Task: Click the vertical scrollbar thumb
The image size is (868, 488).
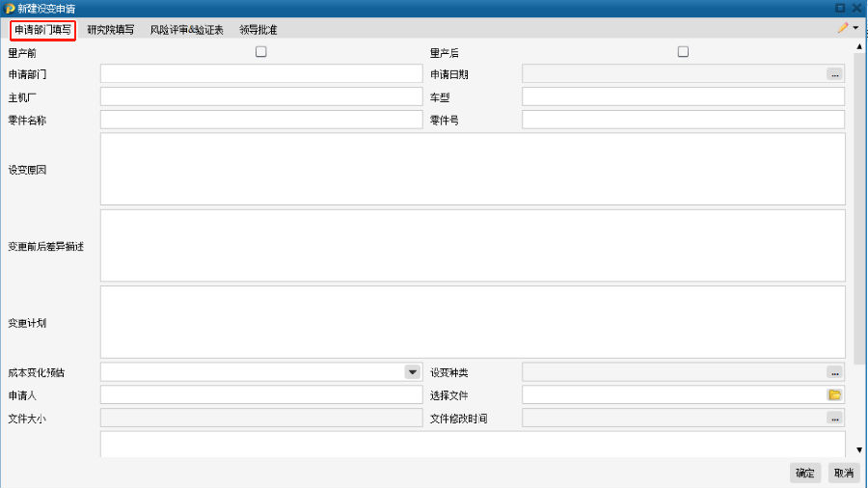Action: click(859, 208)
